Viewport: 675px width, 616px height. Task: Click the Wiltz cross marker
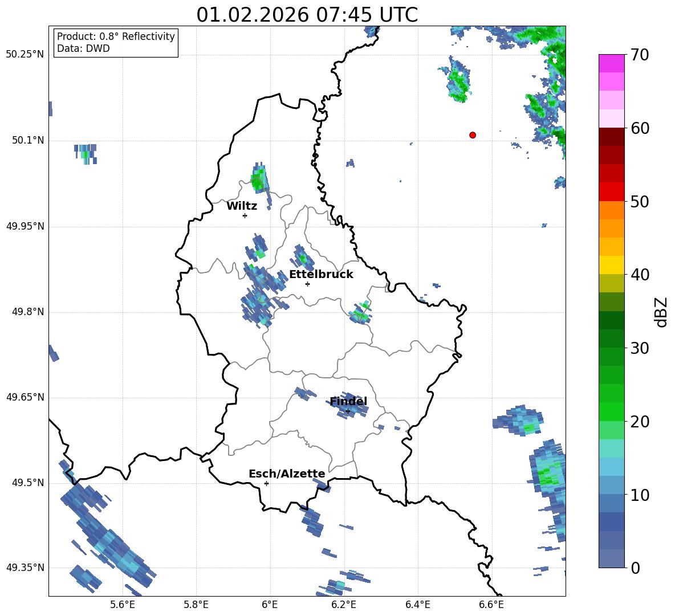[x=245, y=216]
